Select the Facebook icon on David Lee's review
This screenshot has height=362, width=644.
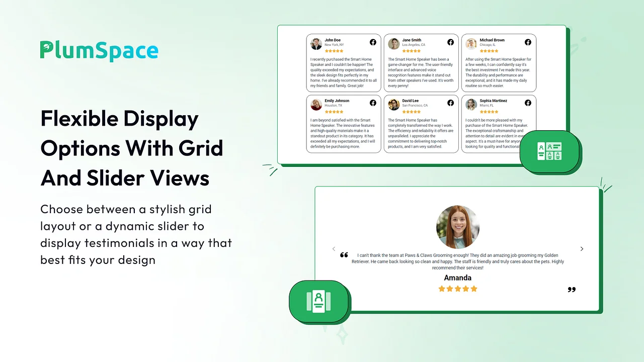(450, 103)
